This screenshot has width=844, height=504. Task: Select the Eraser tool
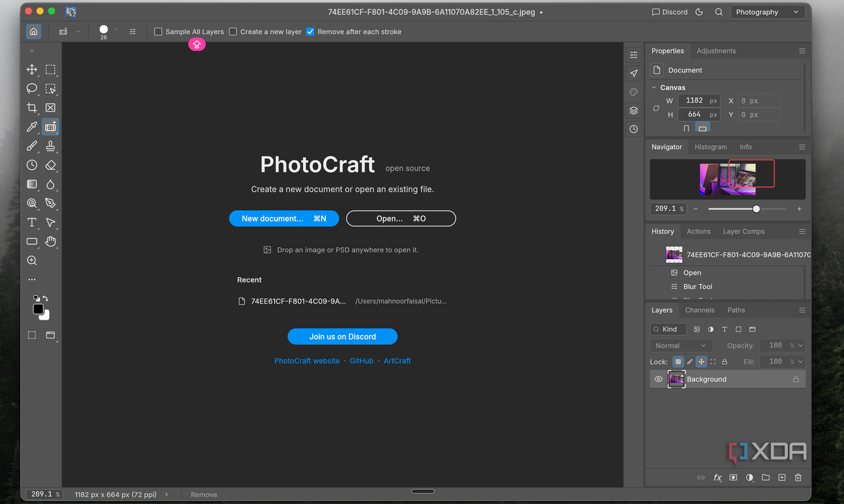[51, 165]
